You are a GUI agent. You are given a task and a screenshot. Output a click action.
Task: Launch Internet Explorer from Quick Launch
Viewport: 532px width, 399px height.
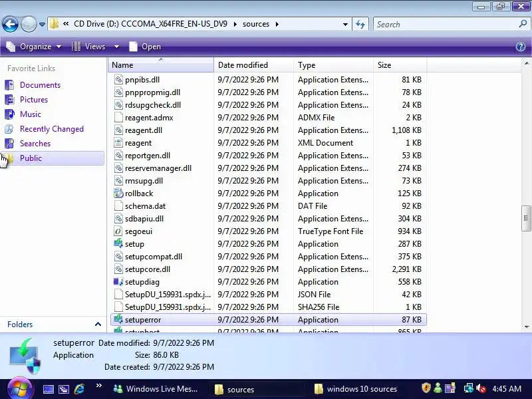79,389
